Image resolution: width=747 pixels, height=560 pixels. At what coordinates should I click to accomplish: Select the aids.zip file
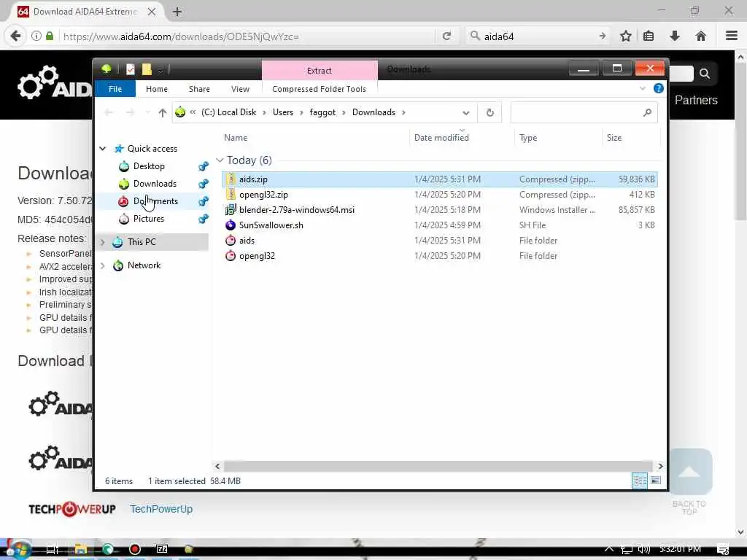coord(440,179)
